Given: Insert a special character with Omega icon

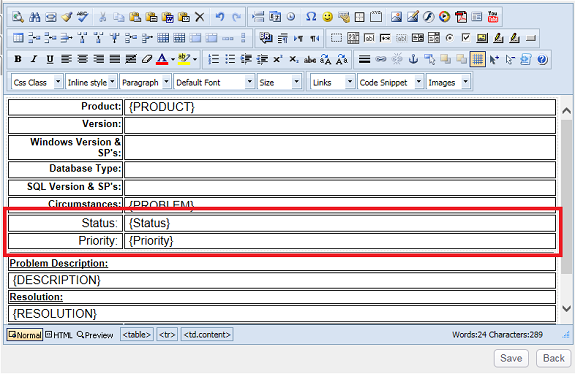Looking at the screenshot, I should pyautogui.click(x=311, y=17).
